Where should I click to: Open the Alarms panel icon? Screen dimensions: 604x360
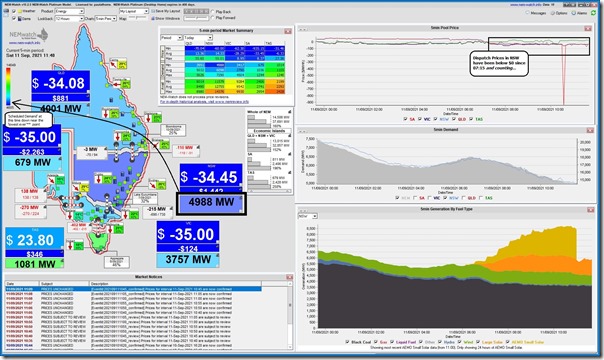click(574, 13)
